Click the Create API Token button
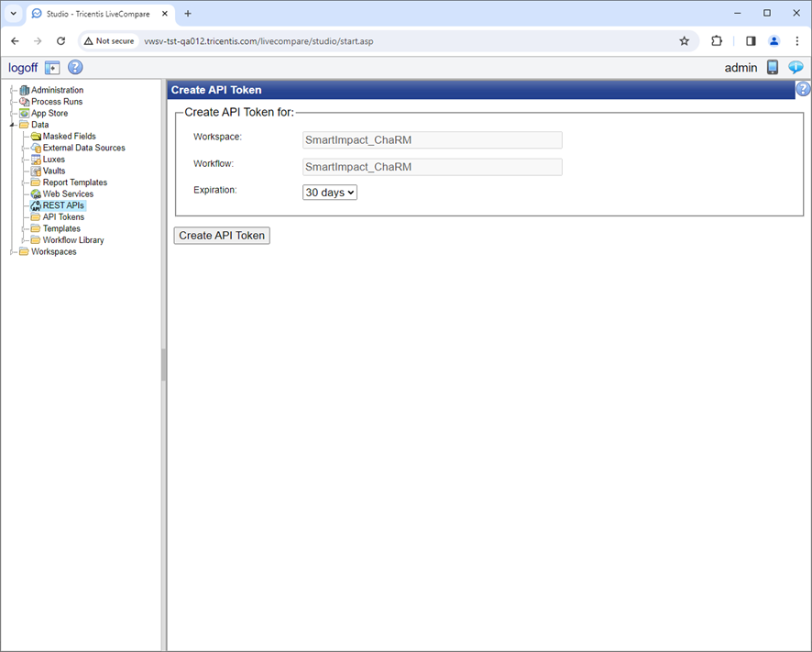Screen dimensions: 812x652 pyautogui.click(x=221, y=236)
